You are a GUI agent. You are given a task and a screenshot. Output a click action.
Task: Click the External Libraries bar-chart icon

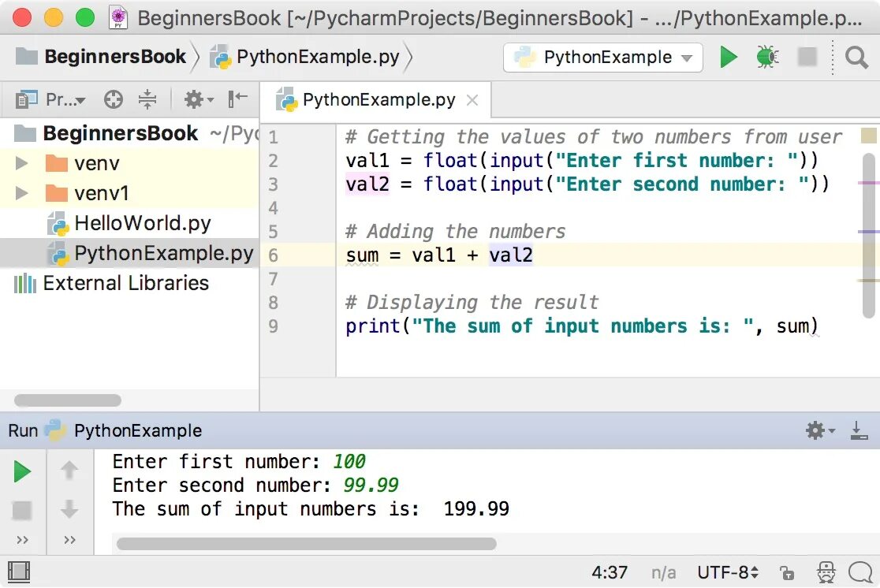pos(24,284)
